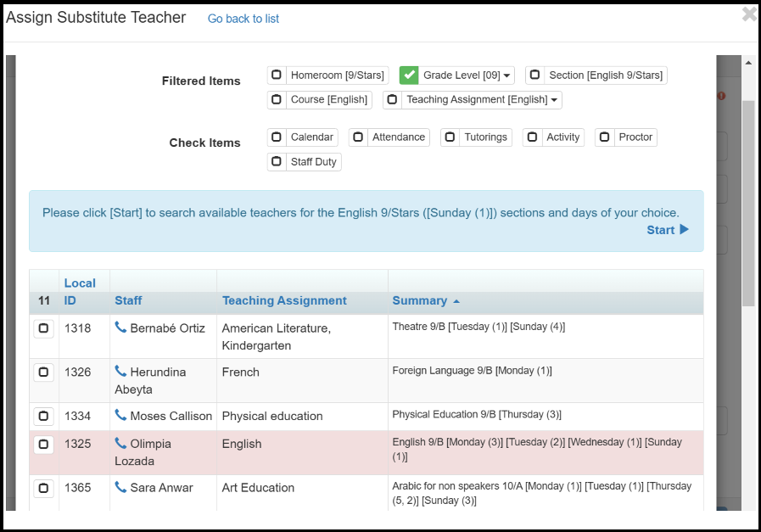Close the Assign Substitute Teacher dialog

[748, 14]
